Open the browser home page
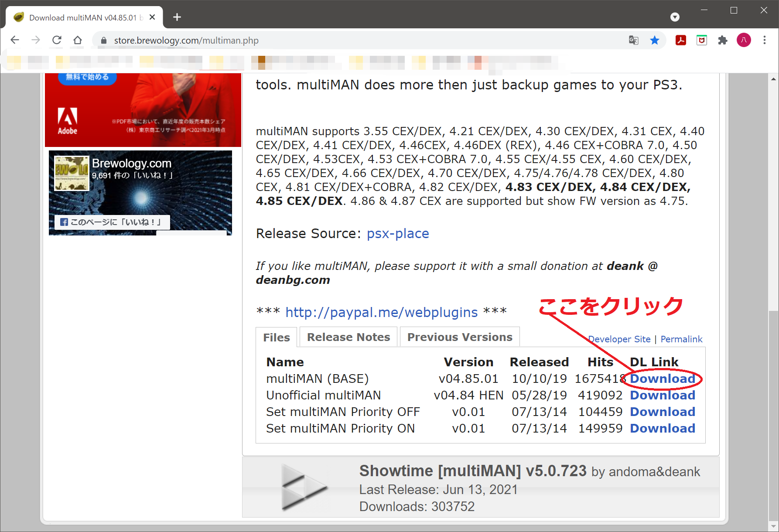Image resolution: width=779 pixels, height=532 pixels. pos(78,40)
